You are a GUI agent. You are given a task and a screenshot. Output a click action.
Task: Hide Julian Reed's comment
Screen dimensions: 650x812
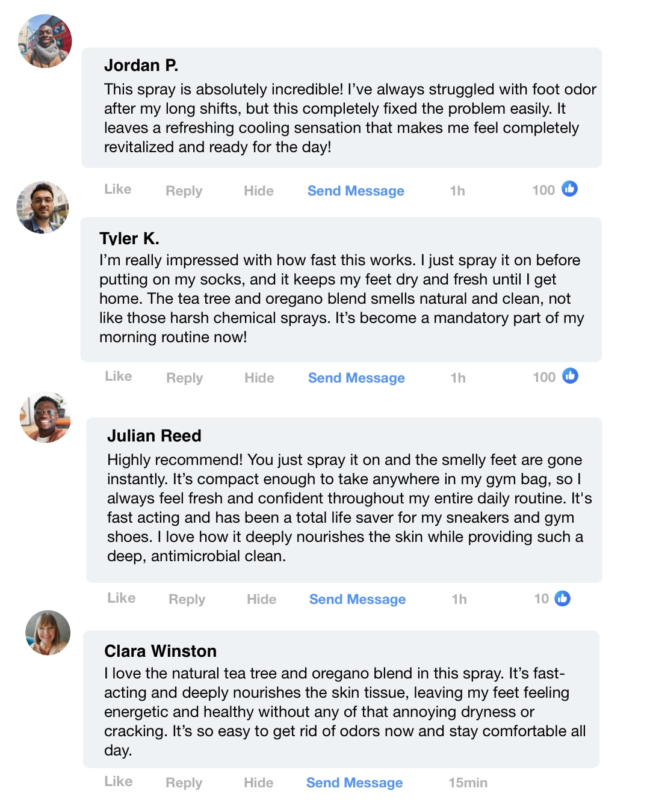[x=261, y=599]
